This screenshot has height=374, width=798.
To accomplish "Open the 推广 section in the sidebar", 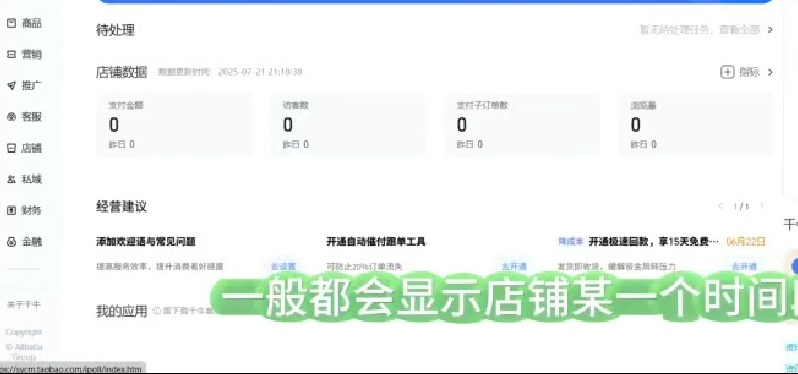I will pos(24,85).
